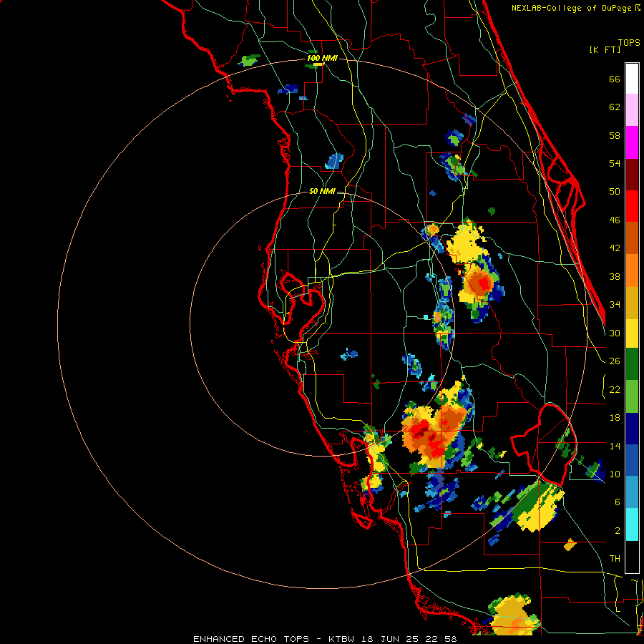Click the 6 value on the legend
Image resolution: width=644 pixels, height=644 pixels.
click(x=618, y=502)
